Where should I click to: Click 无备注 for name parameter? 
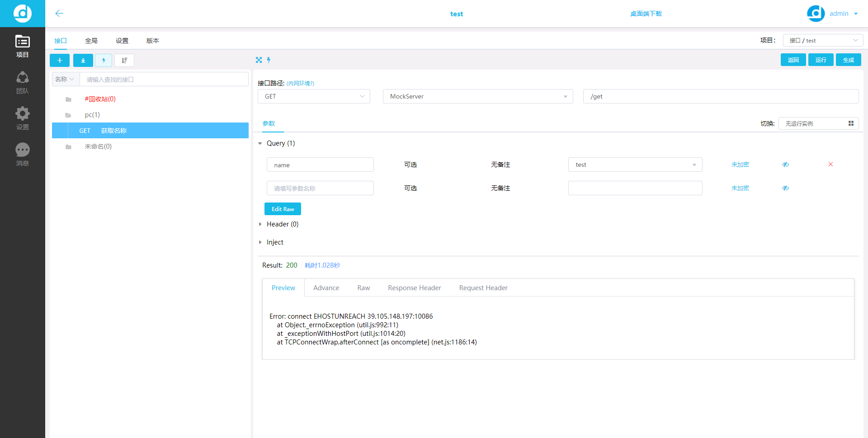pyautogui.click(x=500, y=165)
